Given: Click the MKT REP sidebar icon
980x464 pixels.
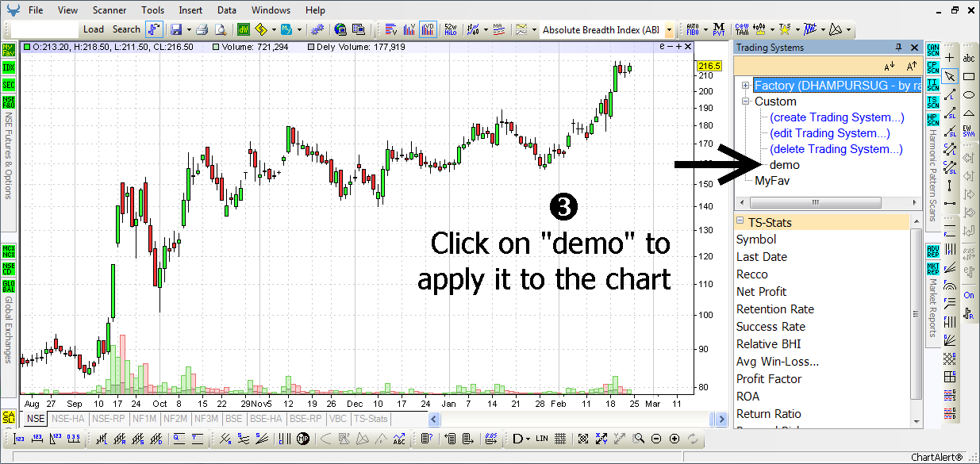Looking at the screenshot, I should 933,268.
